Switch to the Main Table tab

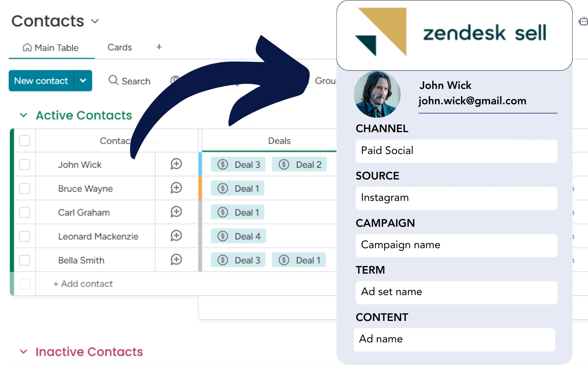[51, 48]
